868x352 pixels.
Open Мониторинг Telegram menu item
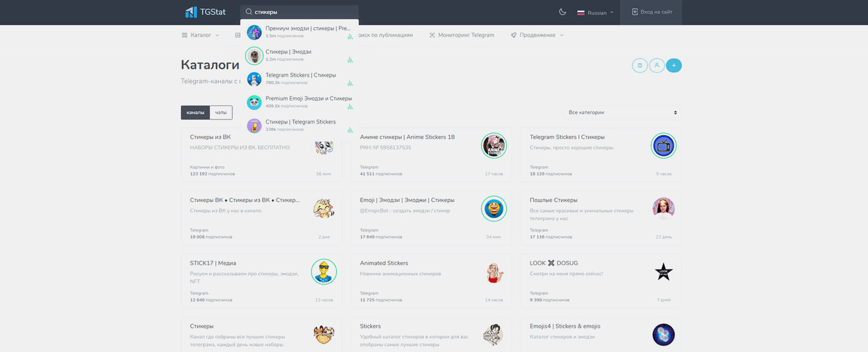tap(462, 35)
